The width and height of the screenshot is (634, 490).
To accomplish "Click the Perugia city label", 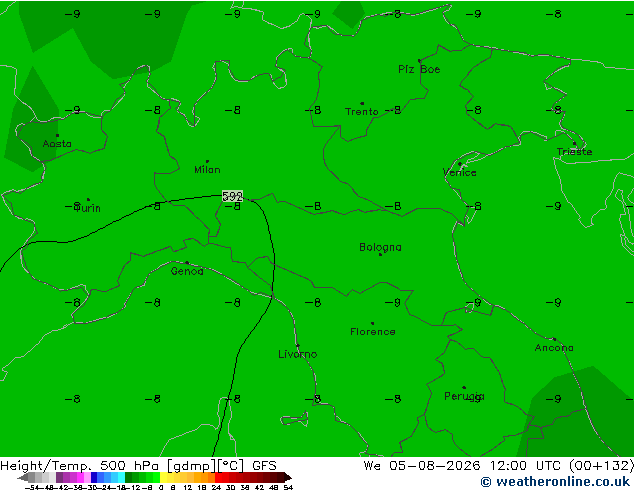I will coord(464,396).
